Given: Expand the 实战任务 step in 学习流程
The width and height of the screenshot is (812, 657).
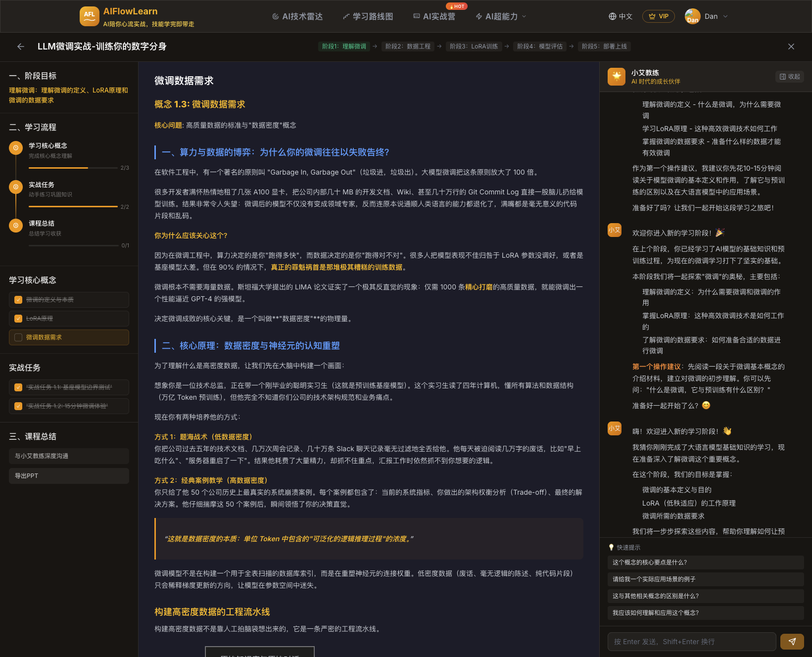Looking at the screenshot, I should pos(42,185).
